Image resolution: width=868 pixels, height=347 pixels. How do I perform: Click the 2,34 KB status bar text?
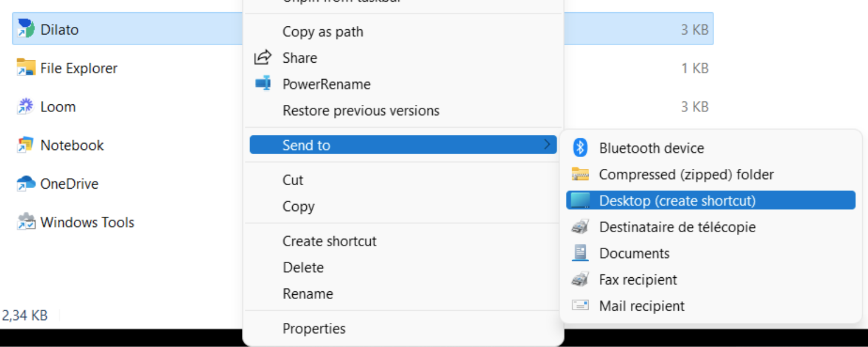[25, 315]
